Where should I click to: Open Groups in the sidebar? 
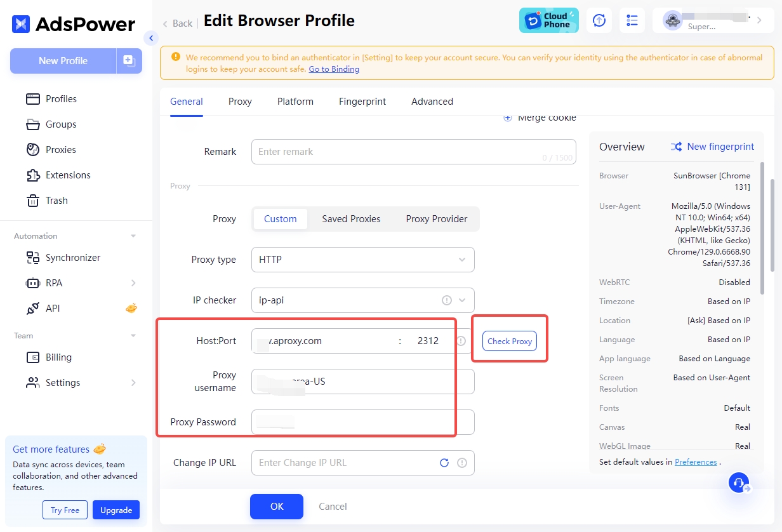(x=61, y=124)
